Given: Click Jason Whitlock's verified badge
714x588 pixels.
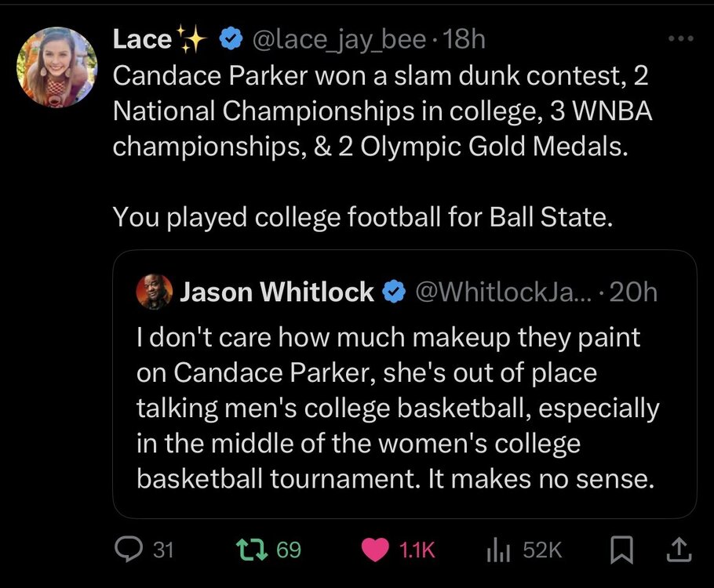Looking at the screenshot, I should tap(392, 292).
